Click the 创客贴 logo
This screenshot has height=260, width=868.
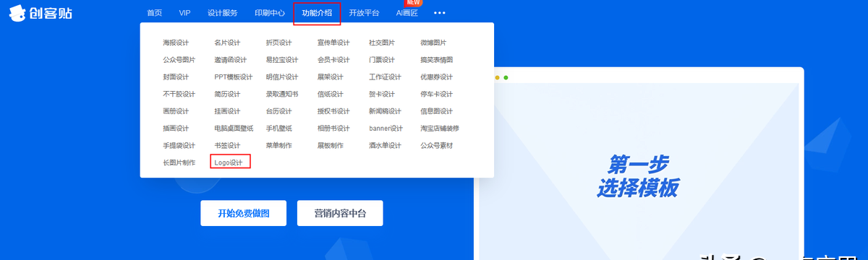click(41, 12)
